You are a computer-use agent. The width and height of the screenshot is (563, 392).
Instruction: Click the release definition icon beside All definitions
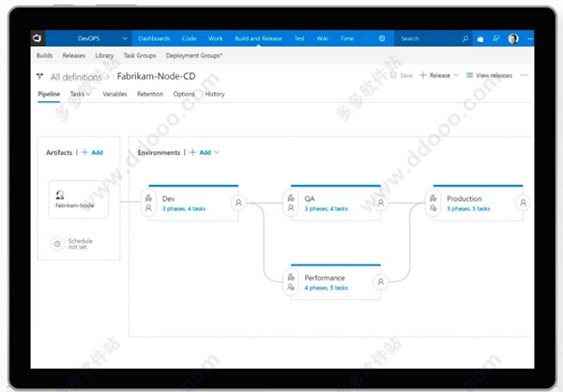point(39,77)
